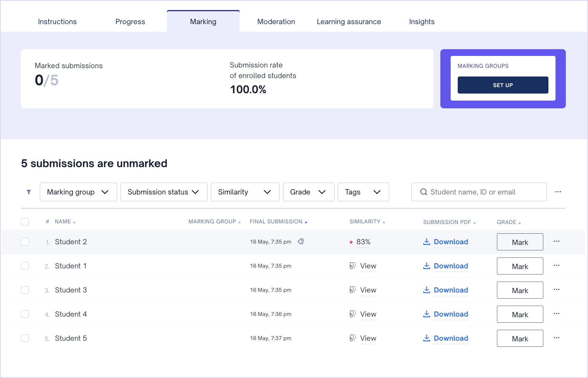
Task: Click the download arrow icon for Student 2
Action: pyautogui.click(x=427, y=242)
